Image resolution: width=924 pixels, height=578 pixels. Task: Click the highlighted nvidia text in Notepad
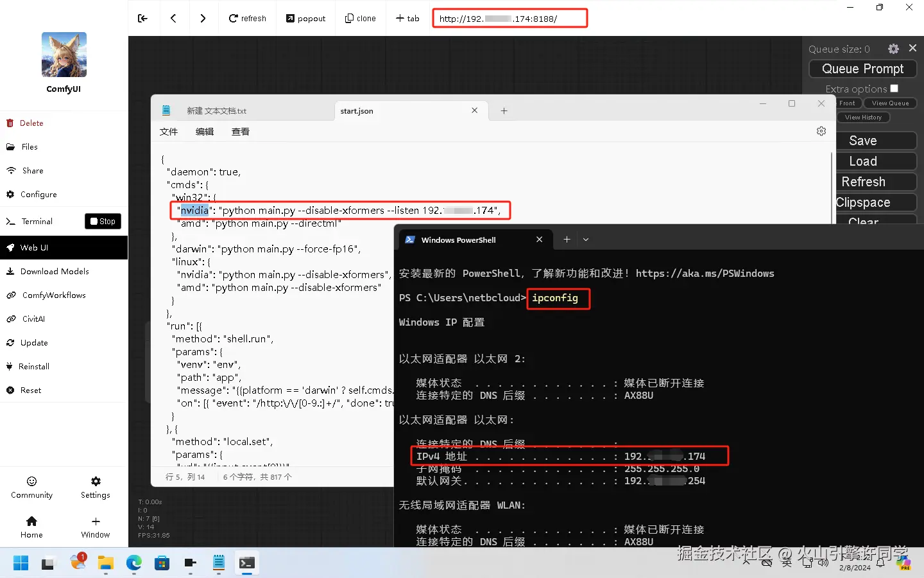click(x=194, y=210)
